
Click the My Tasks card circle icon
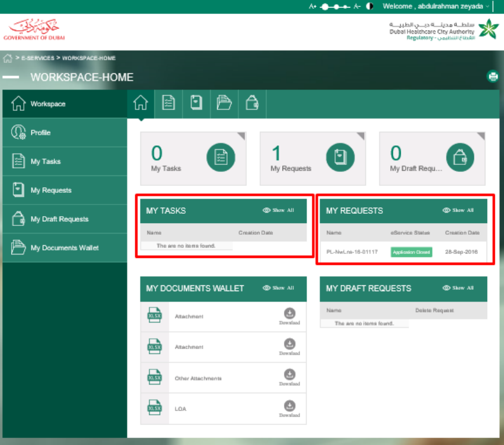click(221, 157)
